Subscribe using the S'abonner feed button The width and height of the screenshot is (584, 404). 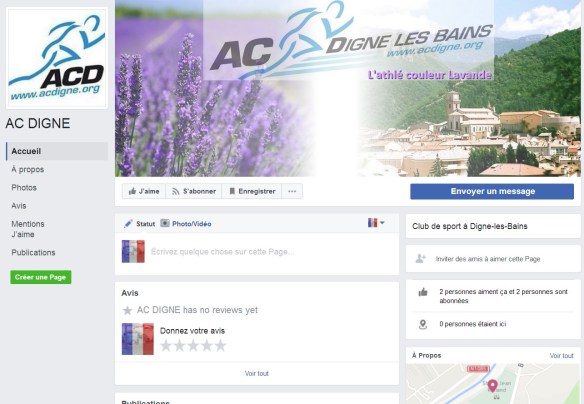194,191
